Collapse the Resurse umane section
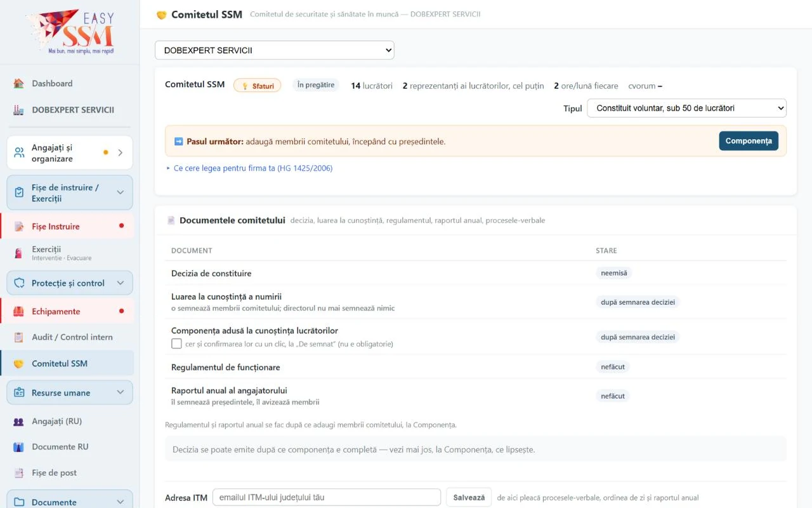812x508 pixels. (120, 392)
